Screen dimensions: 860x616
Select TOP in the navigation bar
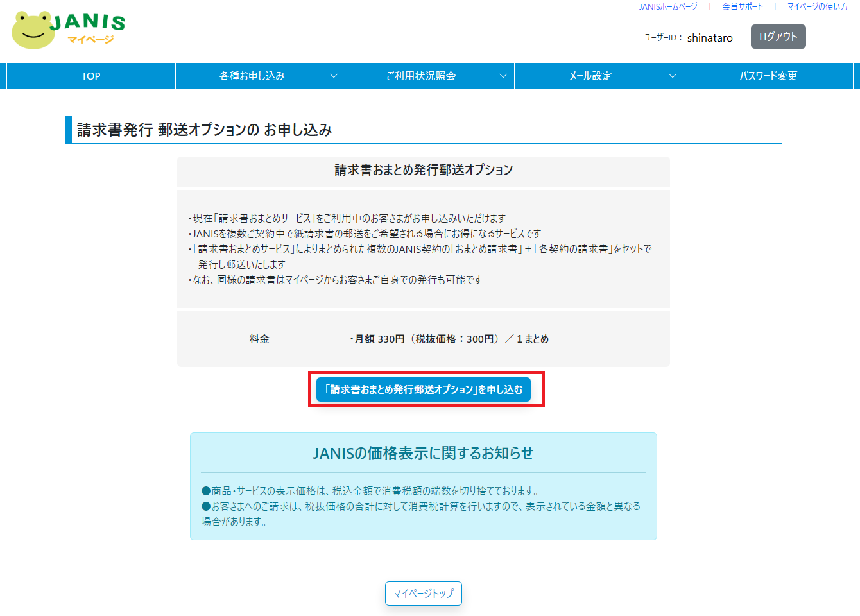90,76
